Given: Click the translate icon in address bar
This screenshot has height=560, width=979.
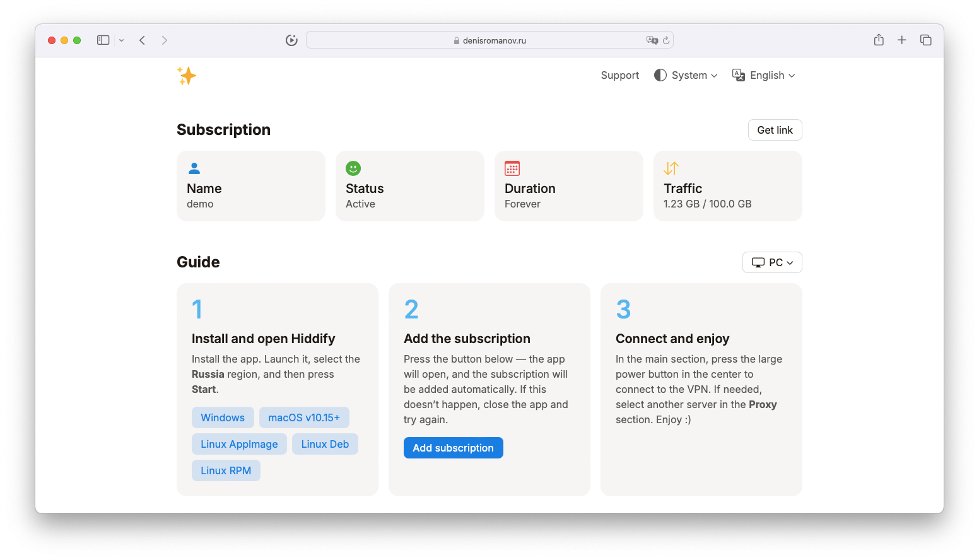Looking at the screenshot, I should (652, 40).
